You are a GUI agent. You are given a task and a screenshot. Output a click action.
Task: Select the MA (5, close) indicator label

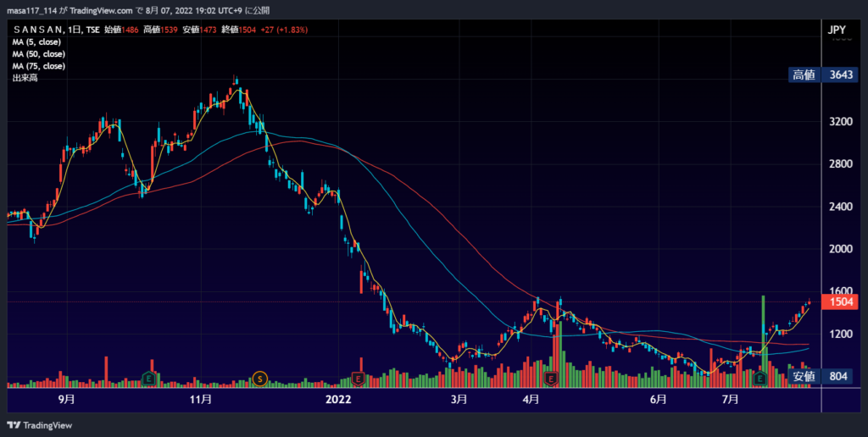click(x=36, y=42)
